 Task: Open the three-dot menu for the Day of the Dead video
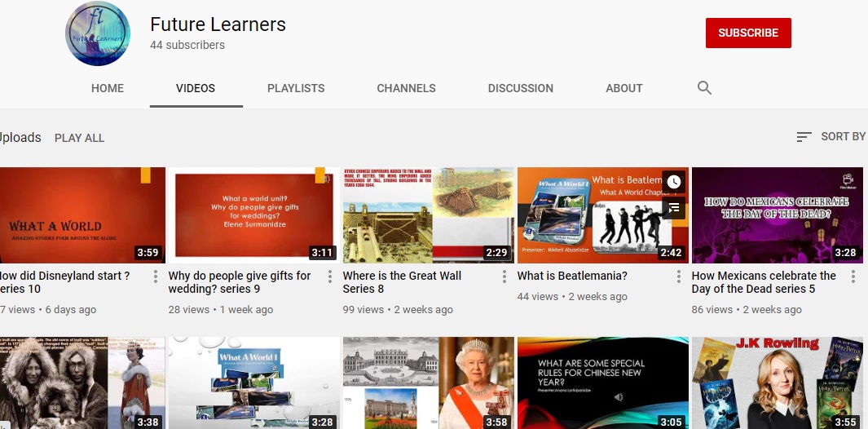coord(853,276)
